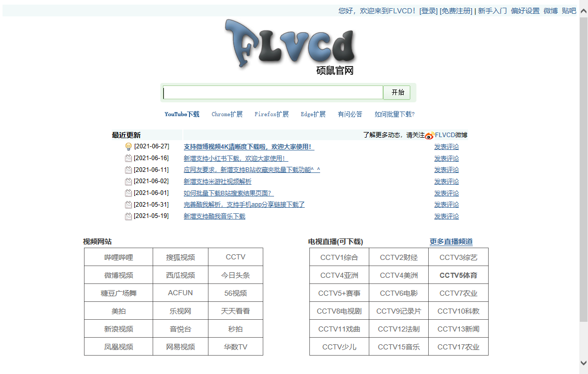Click 发表评论 for the 2021-06-16 entry
The width and height of the screenshot is (588, 374).
447,159
